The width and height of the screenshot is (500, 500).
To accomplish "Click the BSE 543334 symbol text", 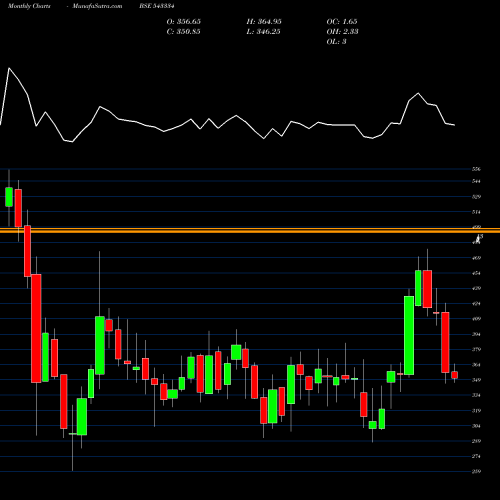I will click(x=157, y=6).
